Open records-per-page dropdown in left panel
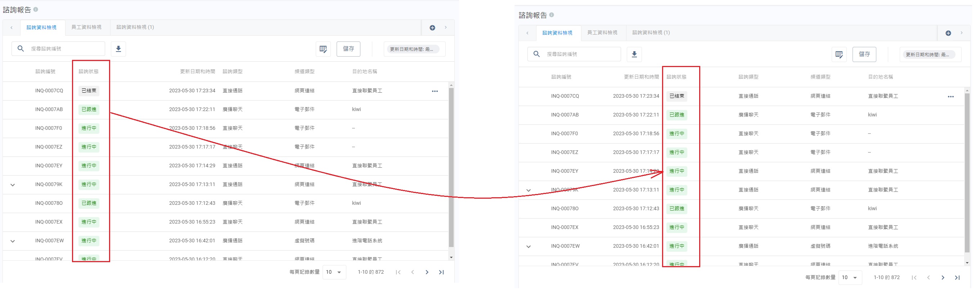980x291 pixels. (x=334, y=272)
